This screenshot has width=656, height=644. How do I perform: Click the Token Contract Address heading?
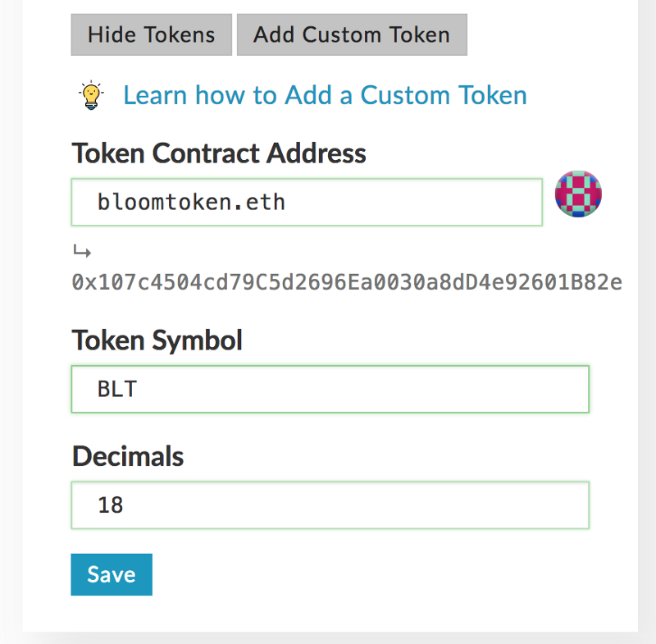point(219,153)
